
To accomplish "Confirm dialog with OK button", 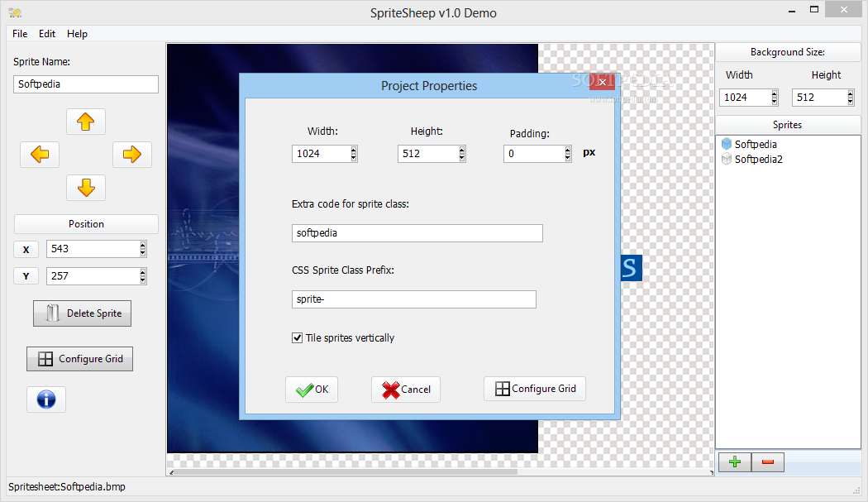I will [312, 389].
